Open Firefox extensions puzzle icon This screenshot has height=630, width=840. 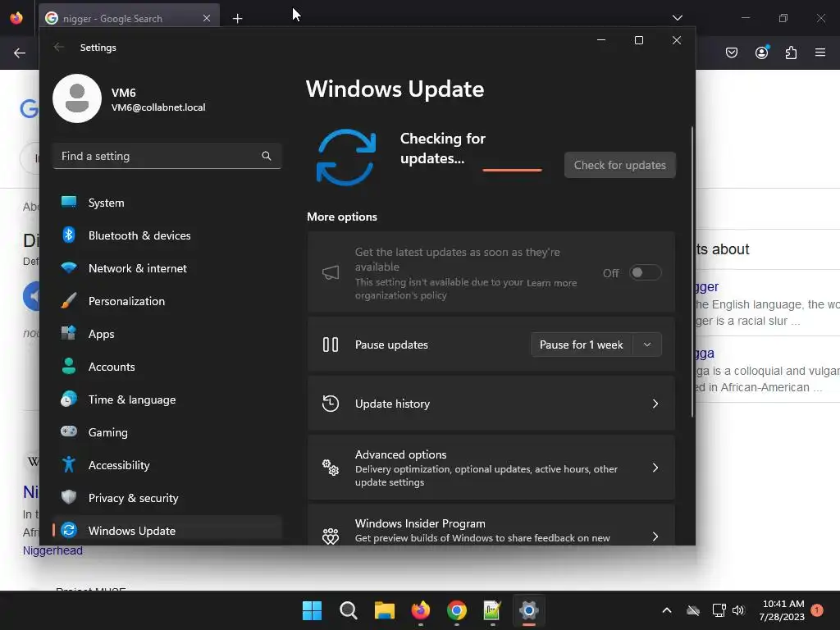coord(791,52)
